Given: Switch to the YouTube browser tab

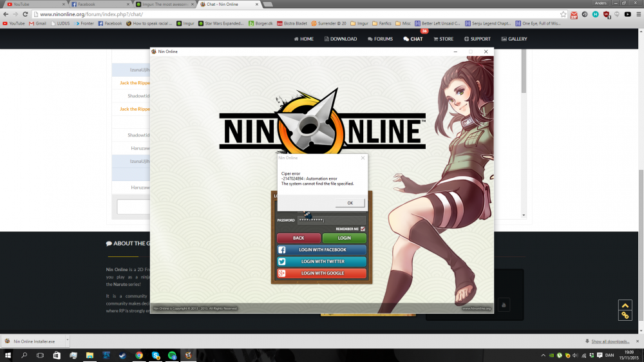Looking at the screenshot, I should click(32, 5).
